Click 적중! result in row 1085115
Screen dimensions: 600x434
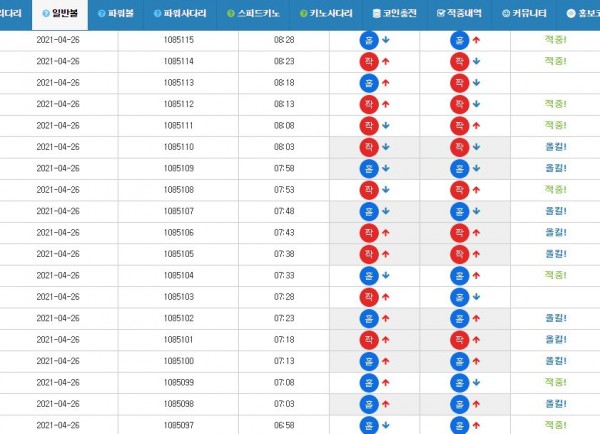(555, 39)
